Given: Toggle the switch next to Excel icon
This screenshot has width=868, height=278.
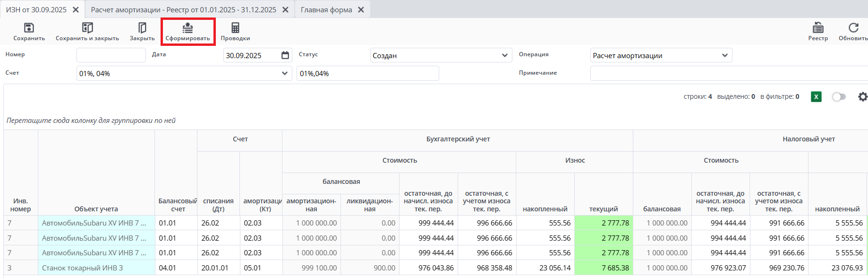Looking at the screenshot, I should click(x=839, y=97).
